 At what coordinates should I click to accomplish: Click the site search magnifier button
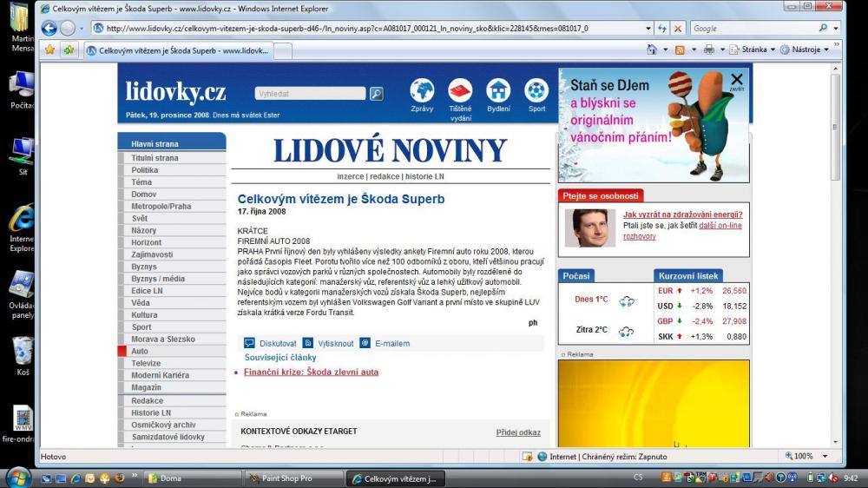[x=377, y=94]
